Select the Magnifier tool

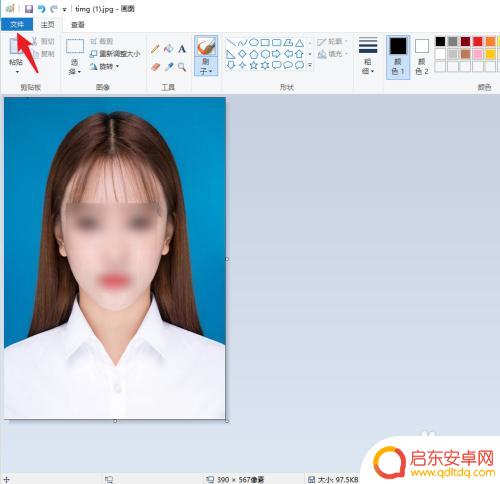[182, 67]
